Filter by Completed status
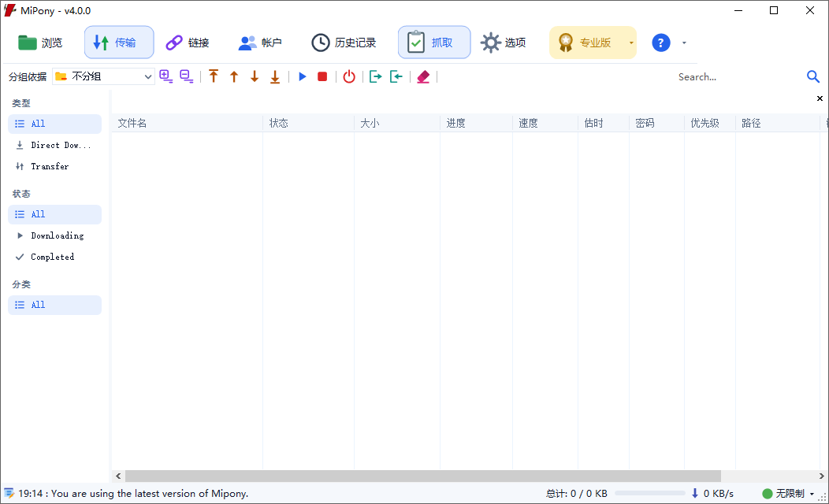Screen dimensions: 829x504 pyautogui.click(x=54, y=257)
